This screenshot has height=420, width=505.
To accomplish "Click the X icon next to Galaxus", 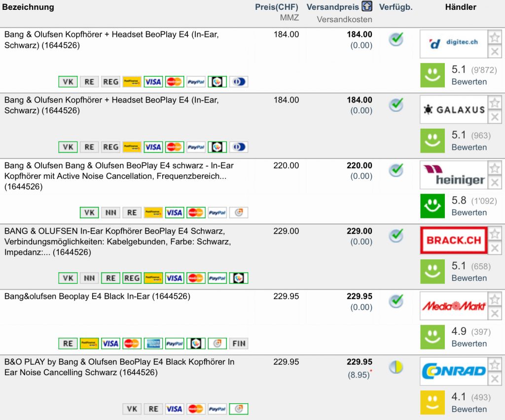I will click(495, 117).
